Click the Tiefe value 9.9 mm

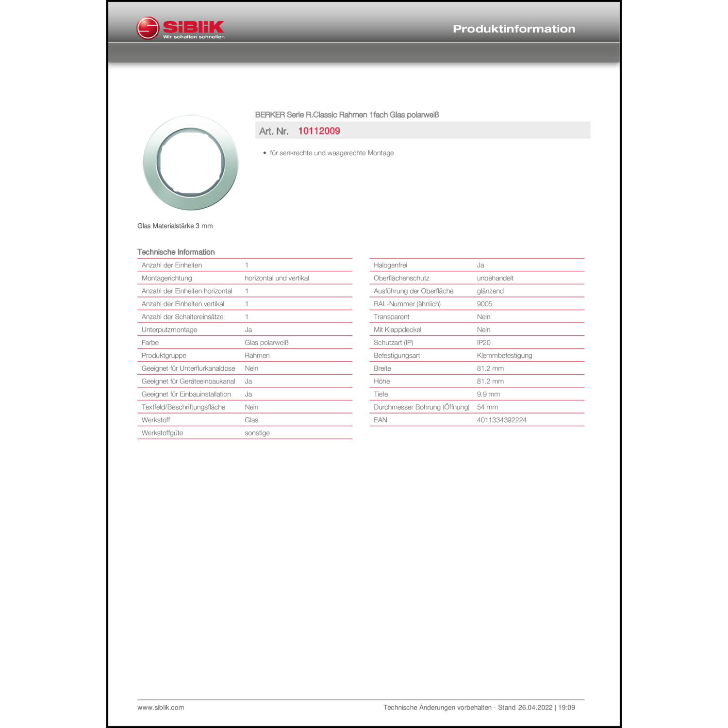click(x=488, y=394)
